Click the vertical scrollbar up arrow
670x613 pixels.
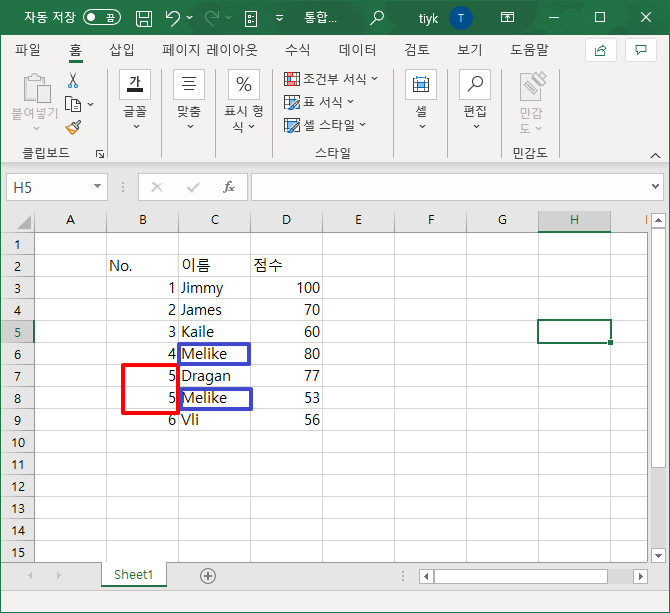(658, 221)
